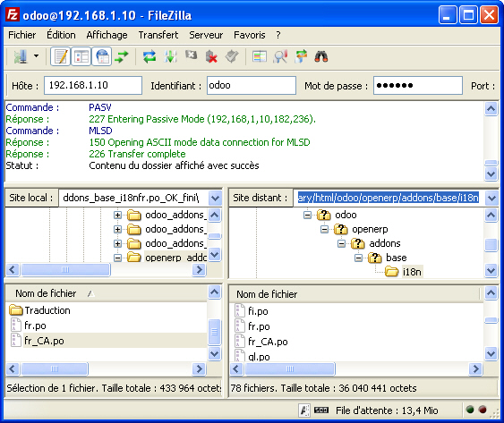
Task: Collapse the base remote folder
Action: (359, 258)
